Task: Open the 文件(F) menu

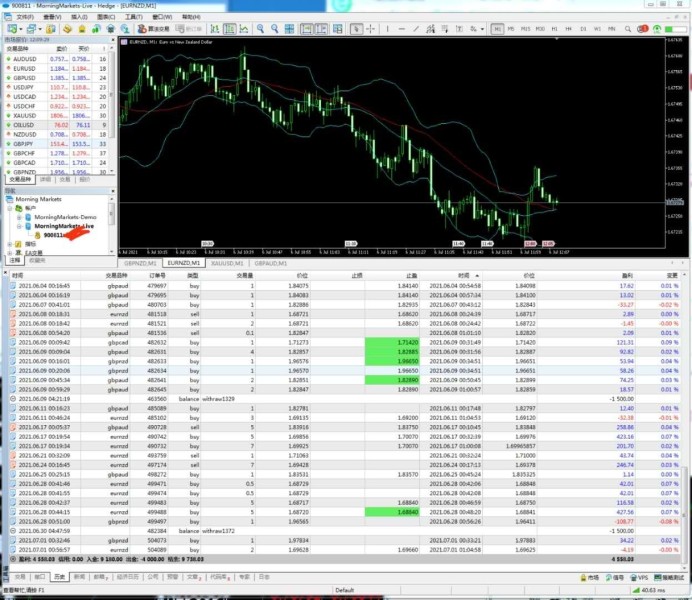Action: coord(25,17)
